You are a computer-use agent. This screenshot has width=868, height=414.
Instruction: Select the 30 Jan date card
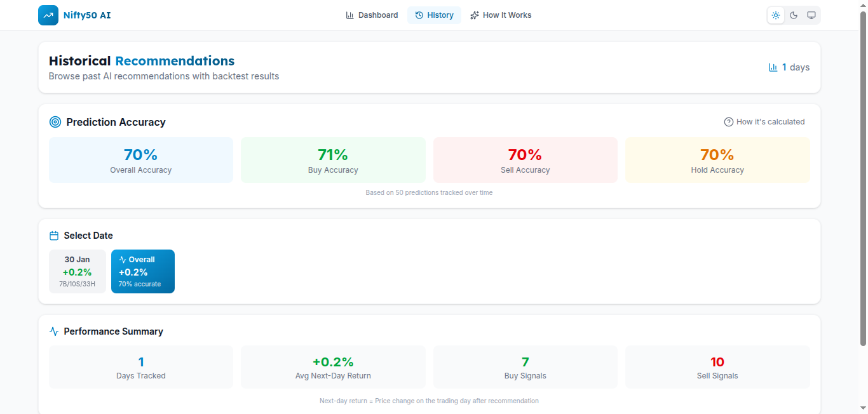[78, 272]
